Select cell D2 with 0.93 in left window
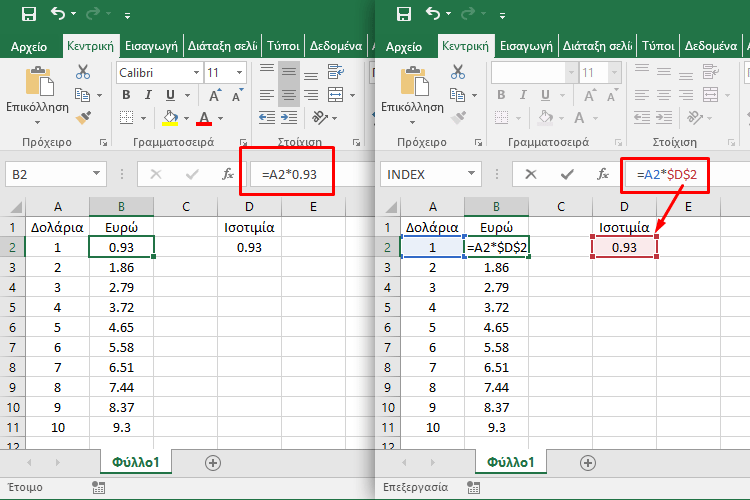 pyautogui.click(x=249, y=247)
